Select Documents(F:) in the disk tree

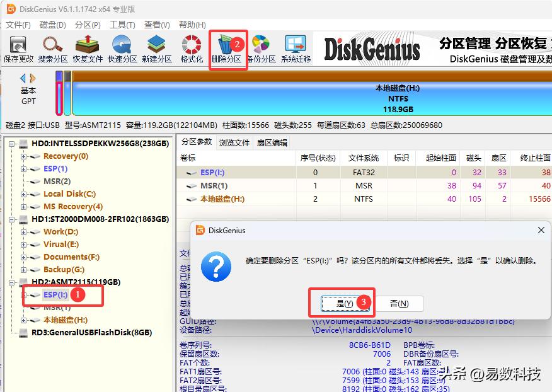tap(71, 257)
